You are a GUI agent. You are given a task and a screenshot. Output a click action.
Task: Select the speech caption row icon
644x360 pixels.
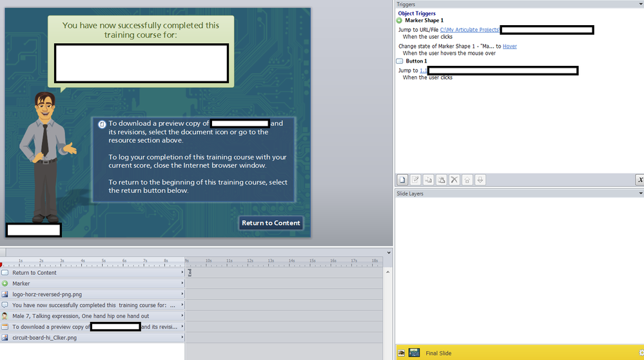[5, 305]
